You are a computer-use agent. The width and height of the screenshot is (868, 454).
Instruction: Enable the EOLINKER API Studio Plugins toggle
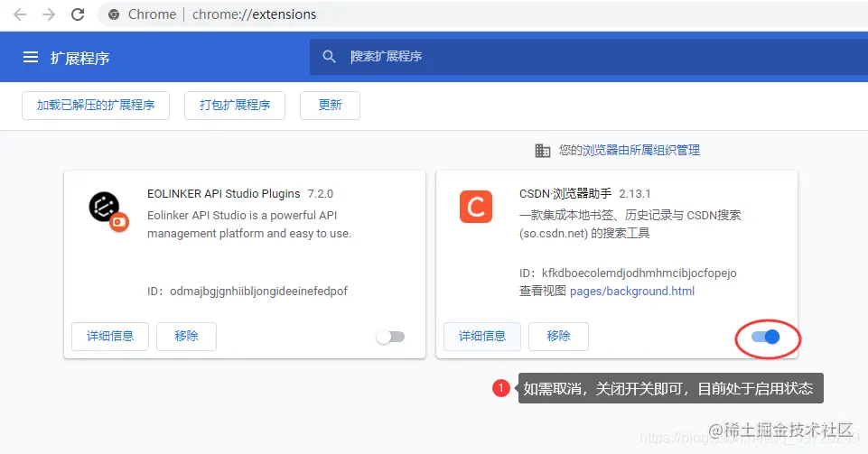(x=391, y=337)
